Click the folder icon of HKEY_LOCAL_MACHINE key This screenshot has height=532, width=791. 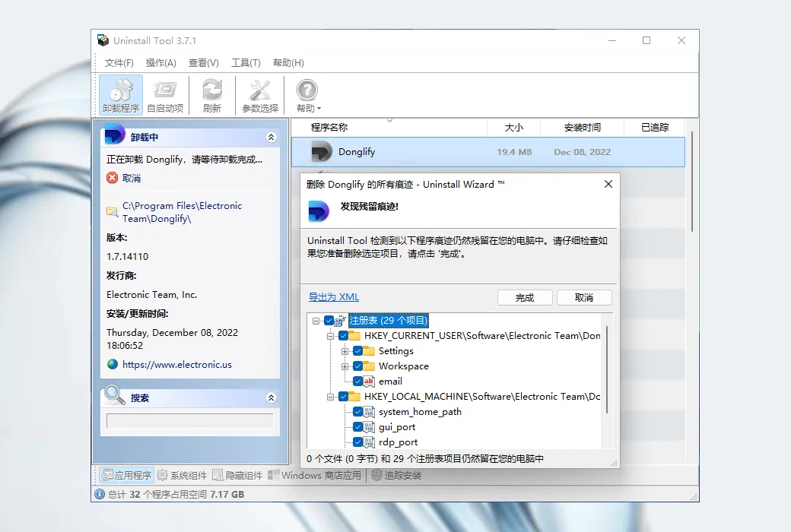tap(354, 397)
